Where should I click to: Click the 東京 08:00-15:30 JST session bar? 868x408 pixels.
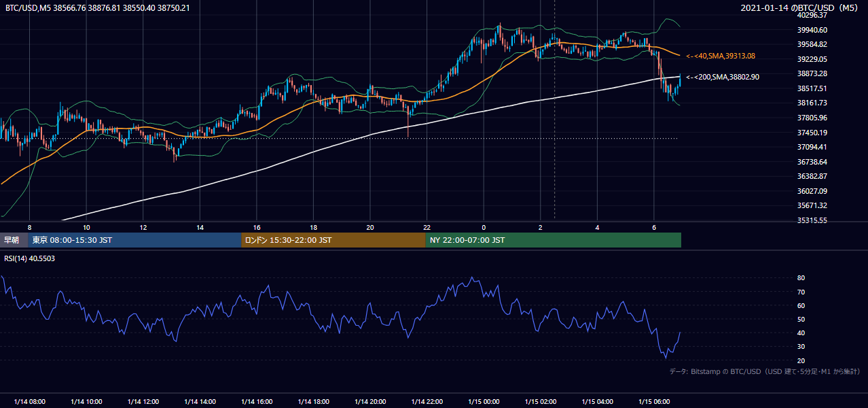[134, 240]
